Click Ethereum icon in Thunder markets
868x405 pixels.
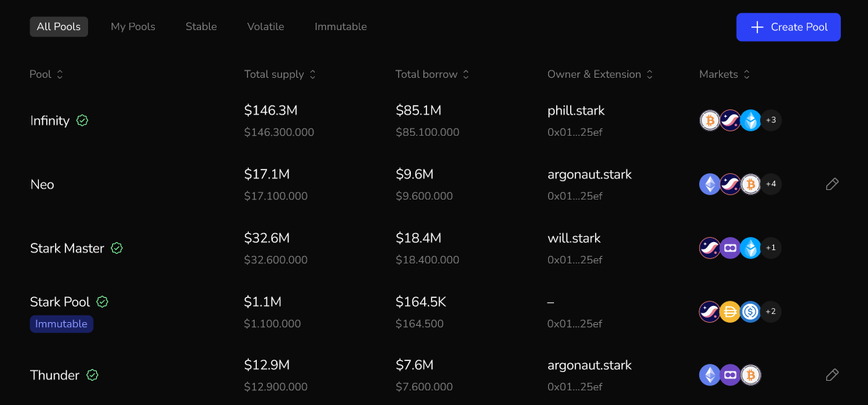pyautogui.click(x=710, y=375)
